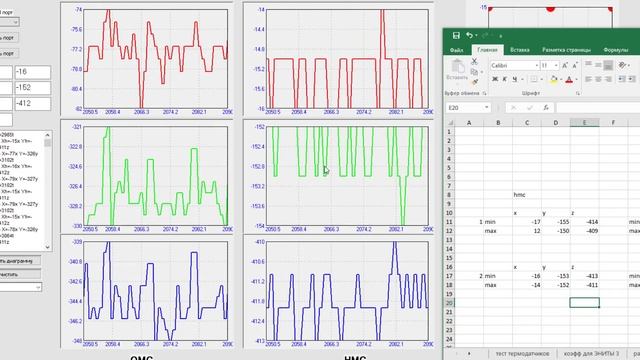Decrease font size with the small A
Screen dimensions: 640x360
click(x=575, y=65)
